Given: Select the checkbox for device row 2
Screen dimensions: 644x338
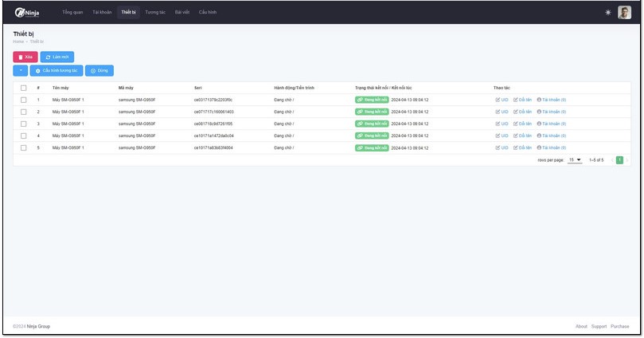Looking at the screenshot, I should point(24,112).
